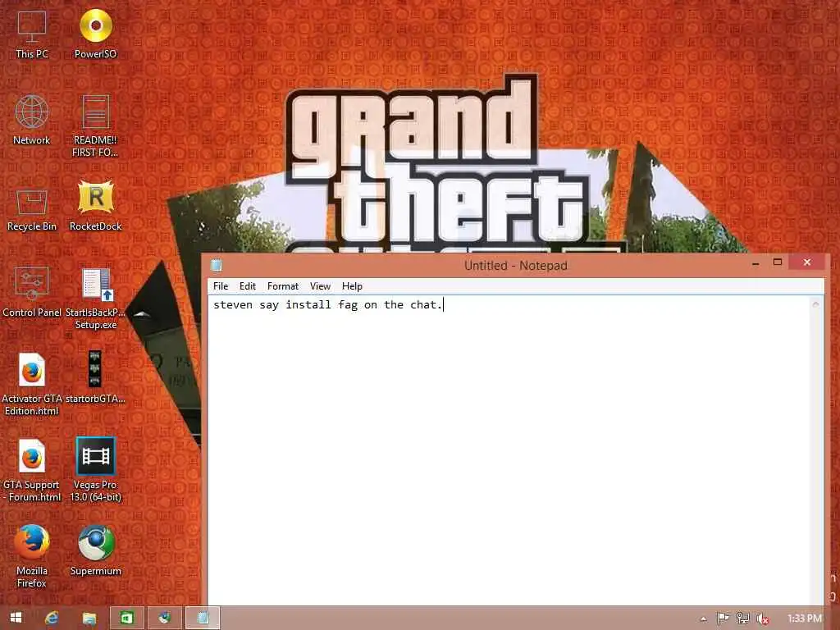The image size is (840, 630).
Task: Open the This PC desktop icon
Action: click(32, 34)
